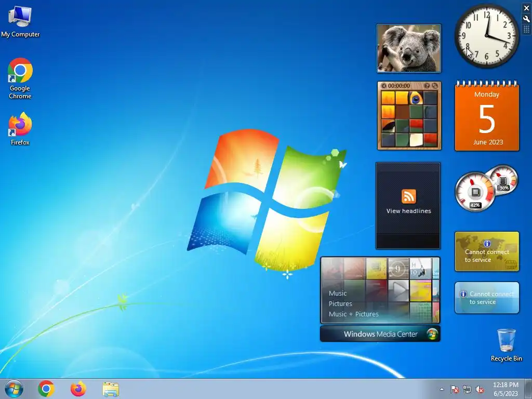Screen dimensions: 532x399
Task: Click the analog clock face
Action: pyautogui.click(x=486, y=35)
